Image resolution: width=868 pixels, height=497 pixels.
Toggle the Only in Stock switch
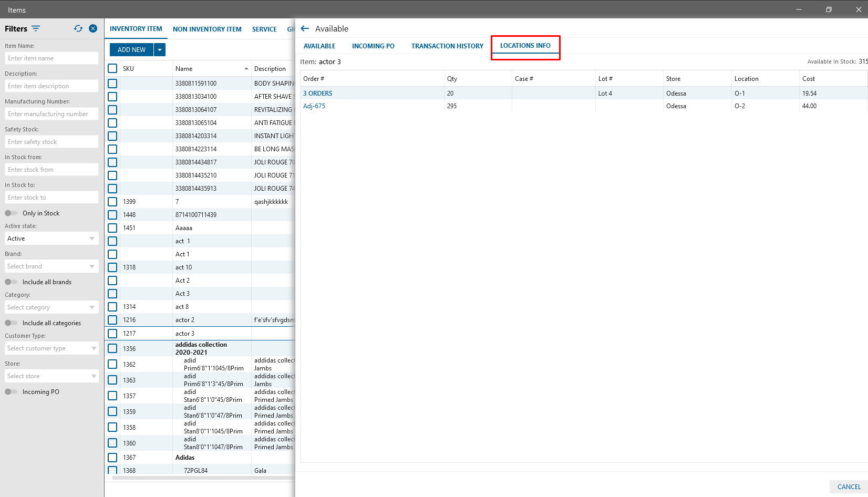pyautogui.click(x=11, y=213)
